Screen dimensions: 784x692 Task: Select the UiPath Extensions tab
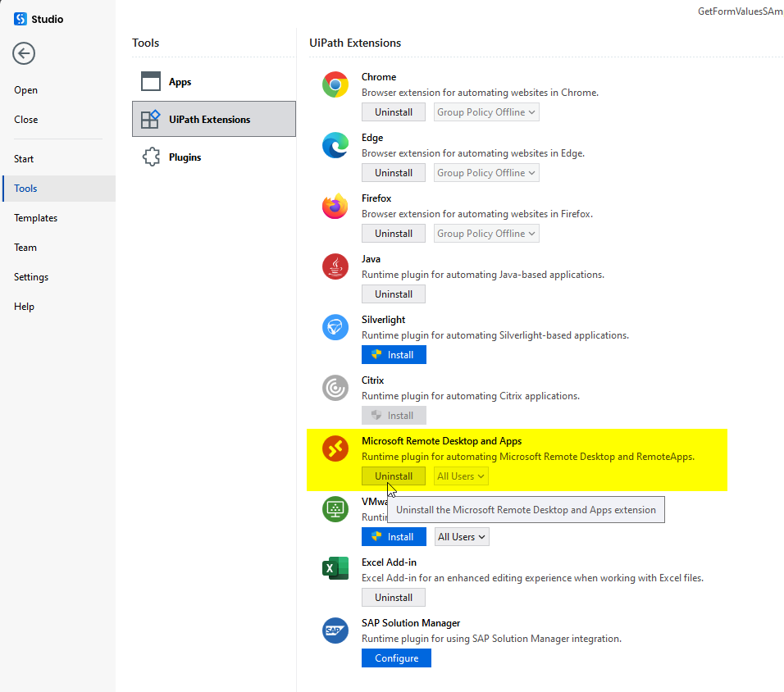[213, 119]
